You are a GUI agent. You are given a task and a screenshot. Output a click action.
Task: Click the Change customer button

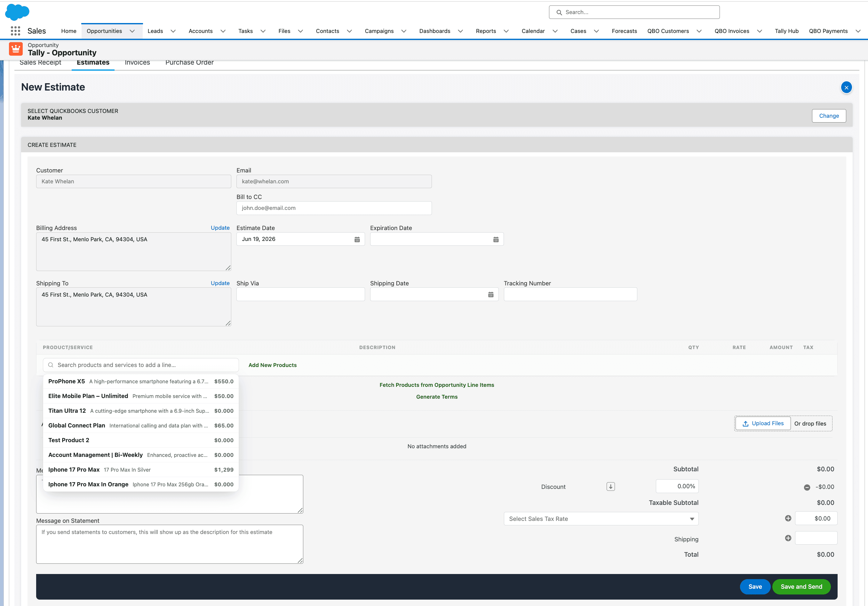[x=829, y=116]
